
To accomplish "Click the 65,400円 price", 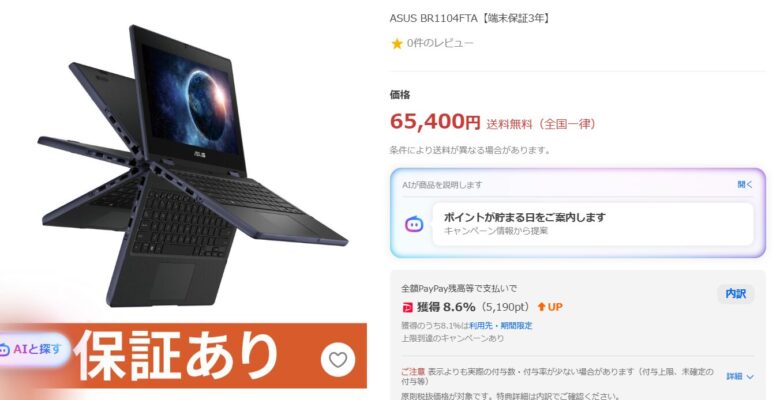I will coord(435,121).
